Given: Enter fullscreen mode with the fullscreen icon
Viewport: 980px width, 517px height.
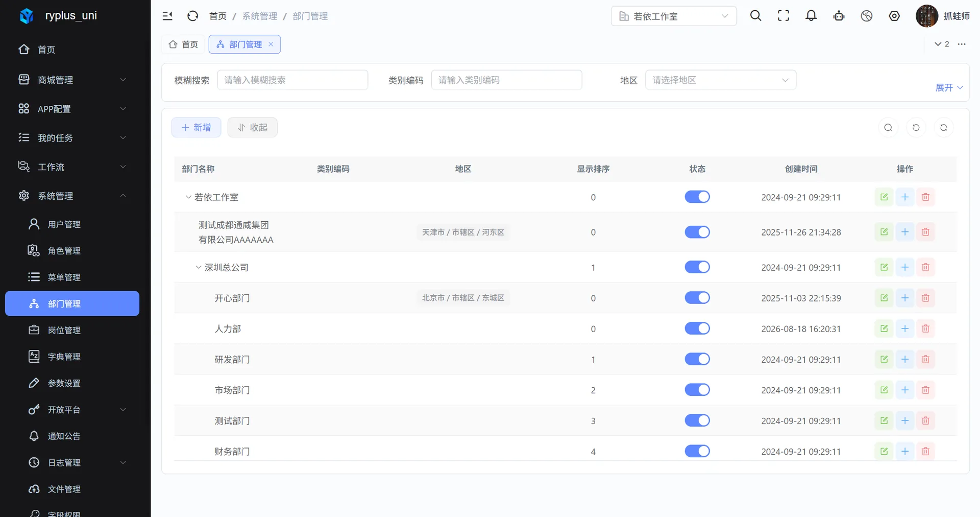Looking at the screenshot, I should point(783,16).
